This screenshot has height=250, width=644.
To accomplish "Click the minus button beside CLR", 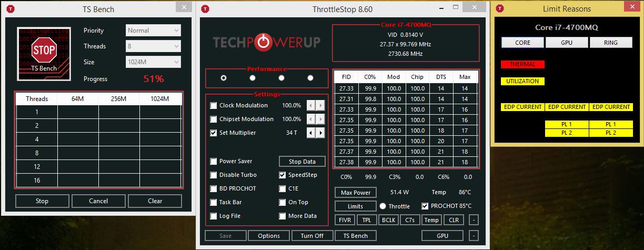I will [x=474, y=220].
